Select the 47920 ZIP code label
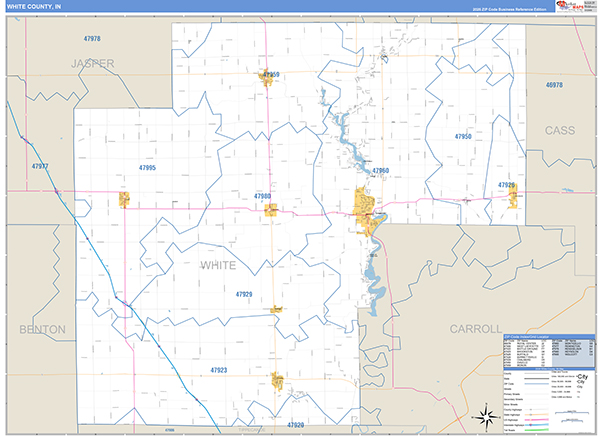The width and height of the screenshot is (600, 436). (x=296, y=425)
